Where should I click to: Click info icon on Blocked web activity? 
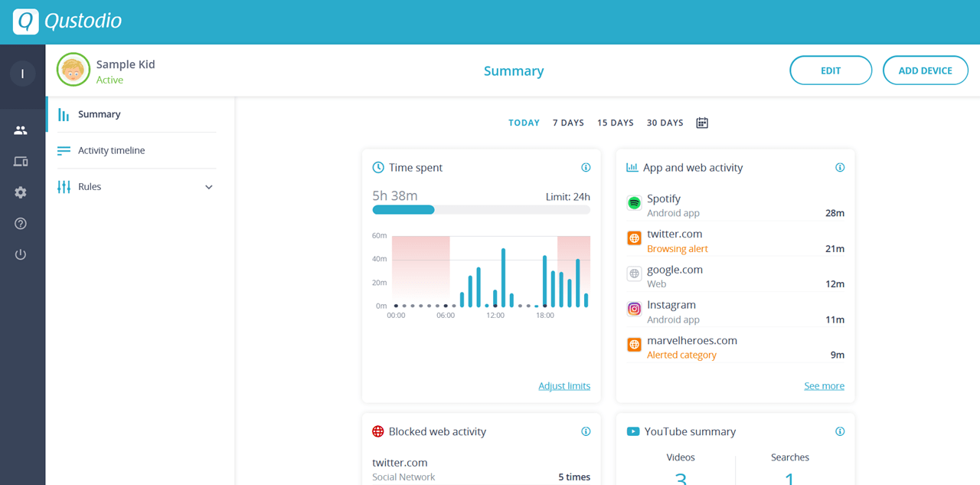click(586, 431)
